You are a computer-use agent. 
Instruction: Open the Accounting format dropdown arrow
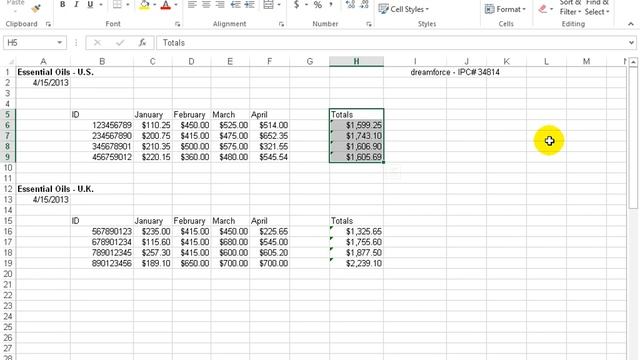(x=306, y=5)
